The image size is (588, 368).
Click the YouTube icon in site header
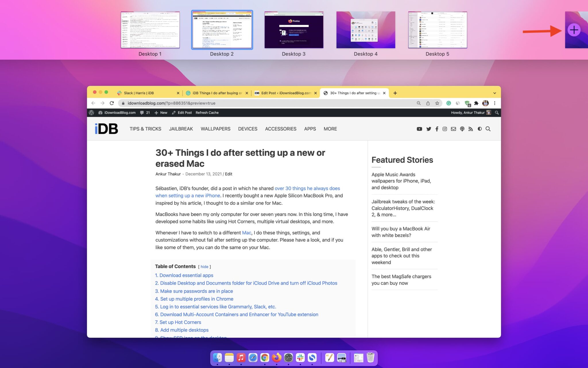pos(419,129)
